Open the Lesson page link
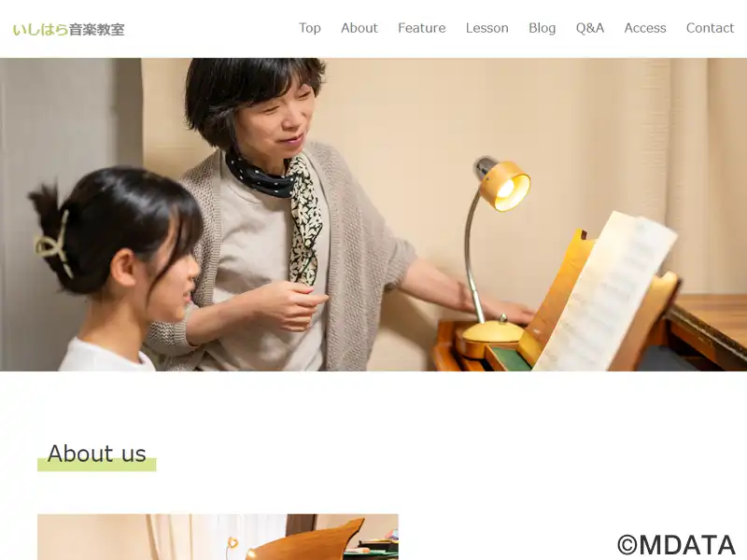 pos(486,28)
